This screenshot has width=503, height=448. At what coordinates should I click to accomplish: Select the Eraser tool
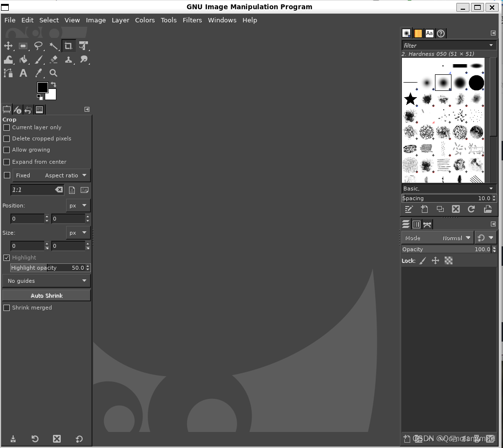(53, 60)
